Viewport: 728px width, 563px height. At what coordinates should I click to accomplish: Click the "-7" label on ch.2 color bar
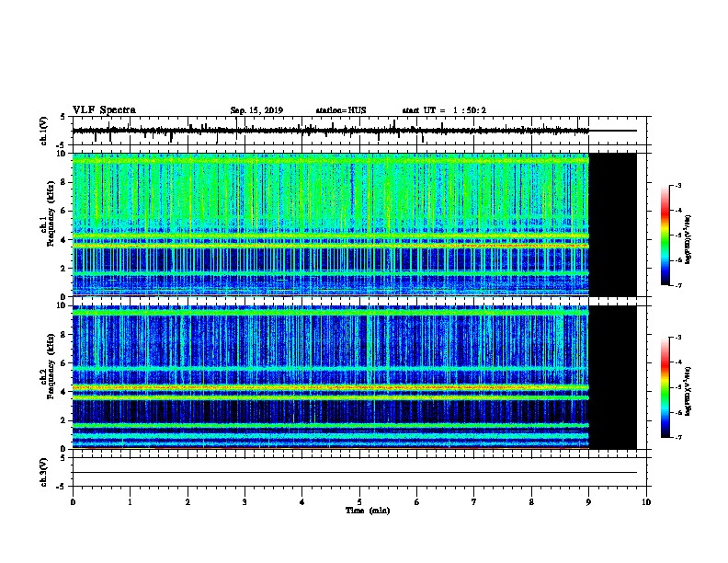coord(677,438)
